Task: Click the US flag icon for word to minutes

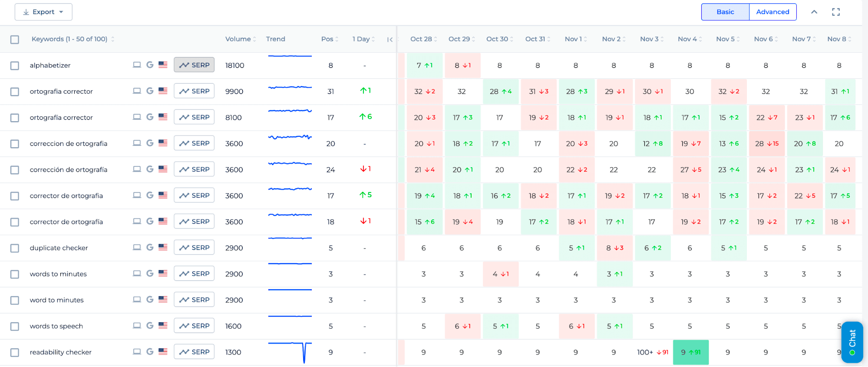Action: (163, 299)
